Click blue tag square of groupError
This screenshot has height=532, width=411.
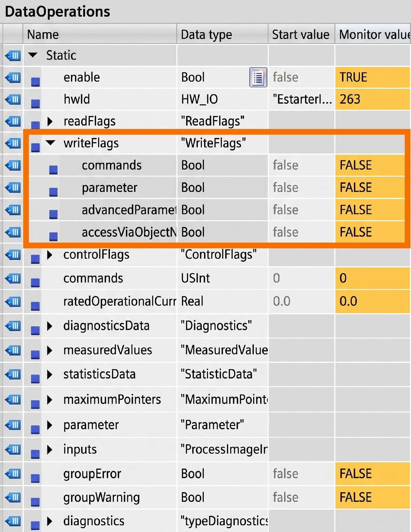click(35, 478)
